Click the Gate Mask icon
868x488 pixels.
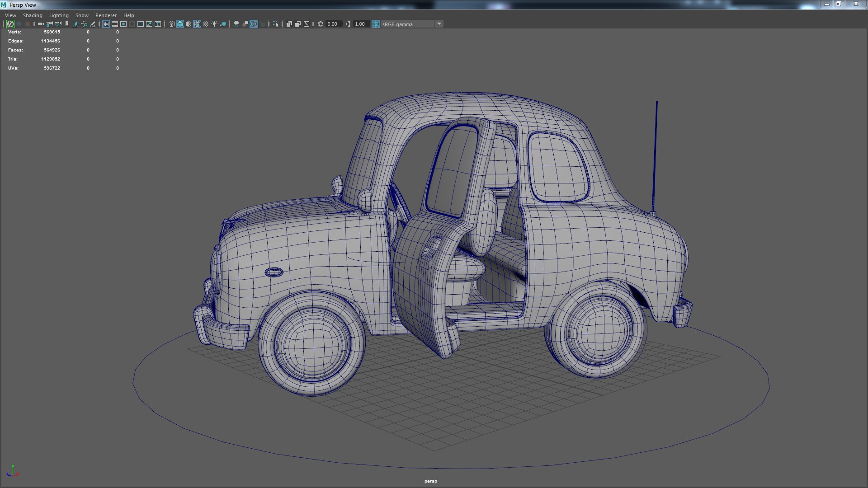coord(132,24)
